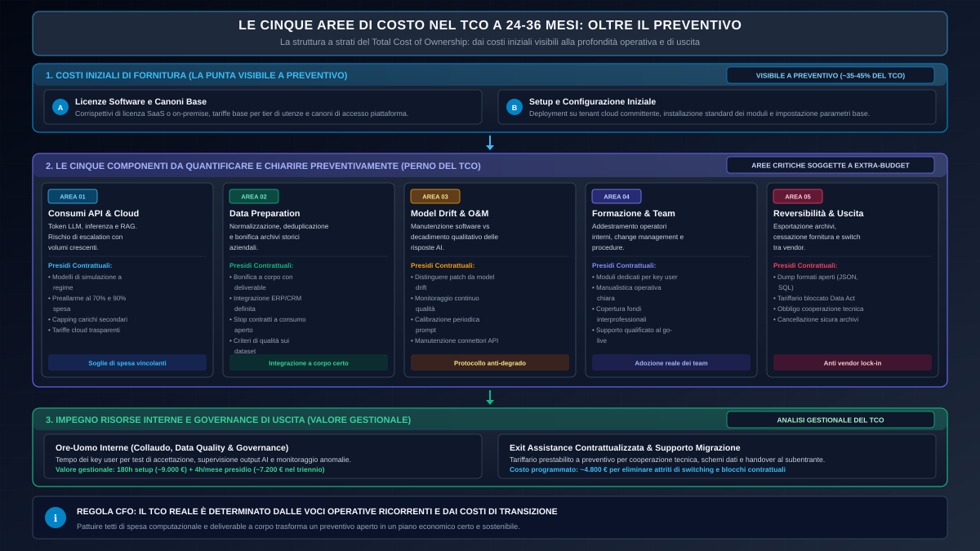Click the 'Pattuire tetti di spesa computazionale' sentence
The width and height of the screenshot is (980, 551).
[298, 526]
